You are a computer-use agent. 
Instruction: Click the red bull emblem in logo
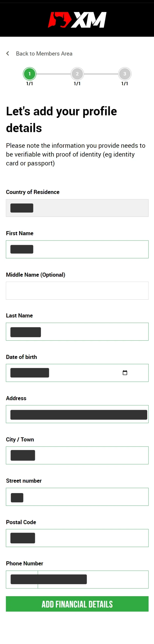click(59, 20)
